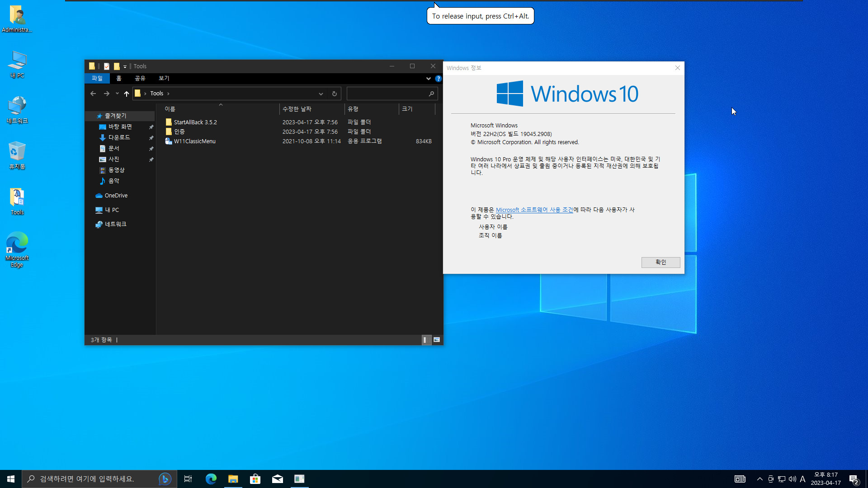
Task: Click the Explorer back arrow
Action: pyautogui.click(x=93, y=94)
